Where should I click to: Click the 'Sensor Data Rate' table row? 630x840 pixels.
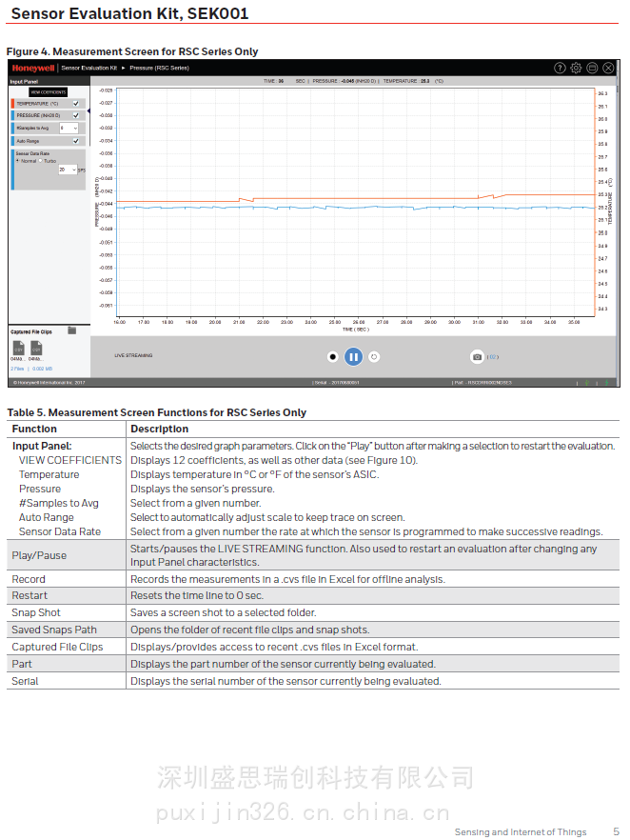tap(60, 531)
